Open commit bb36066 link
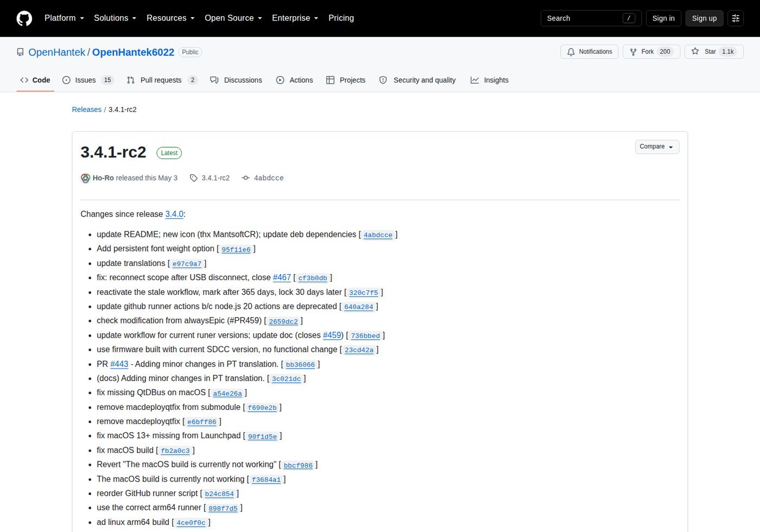This screenshot has width=760, height=532. click(x=300, y=365)
